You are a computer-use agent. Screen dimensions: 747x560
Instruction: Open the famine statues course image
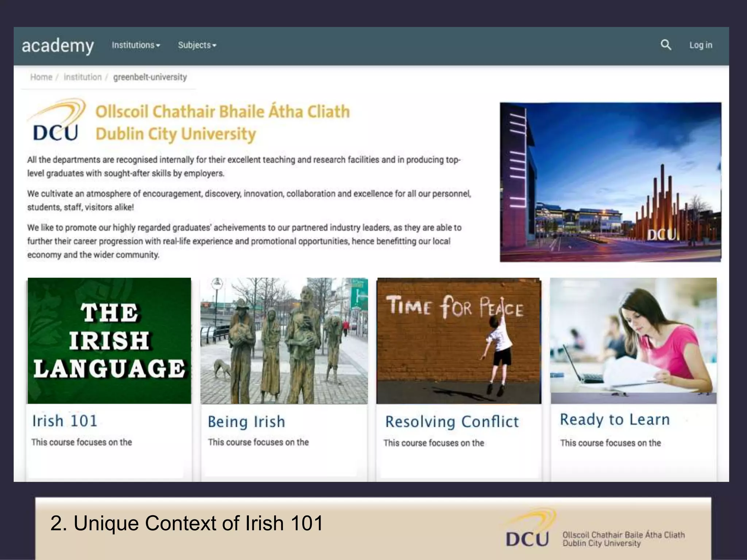click(x=284, y=341)
